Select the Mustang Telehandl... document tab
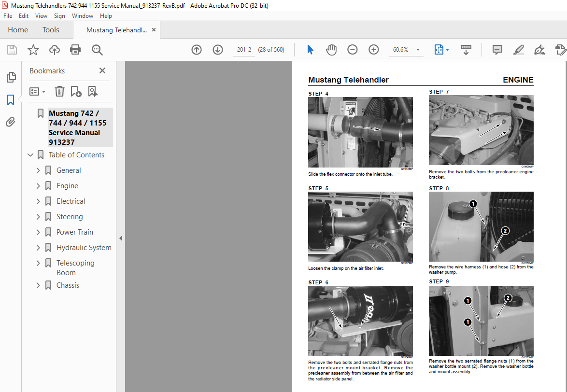This screenshot has height=392, width=567. click(116, 30)
